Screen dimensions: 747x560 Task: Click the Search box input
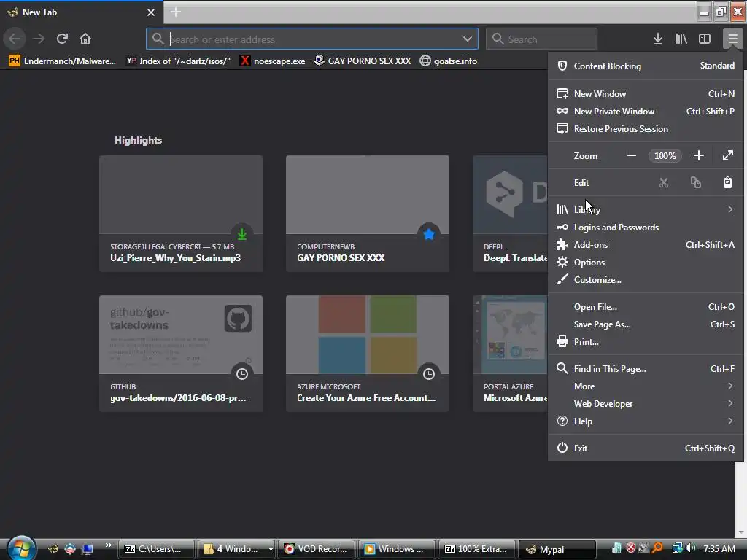[x=541, y=39]
